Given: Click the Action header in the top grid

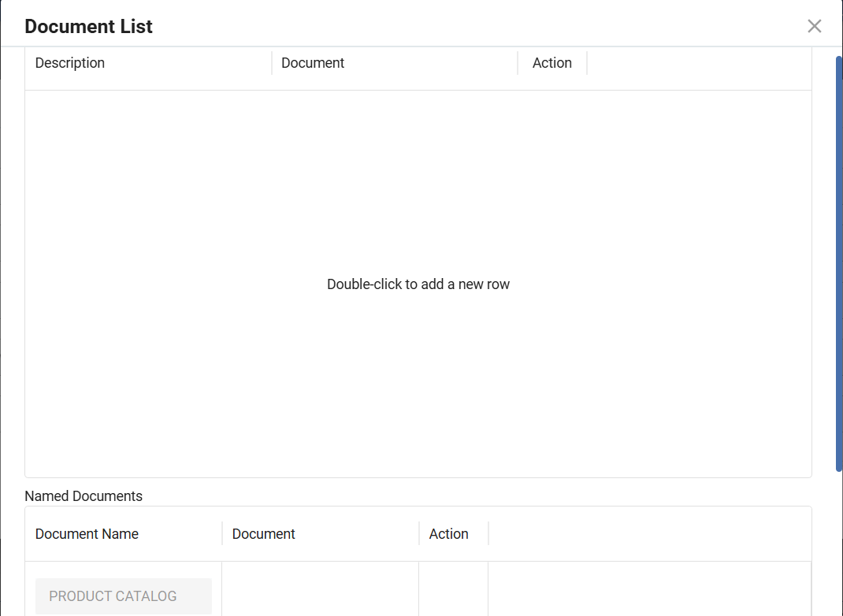Looking at the screenshot, I should pyautogui.click(x=551, y=63).
